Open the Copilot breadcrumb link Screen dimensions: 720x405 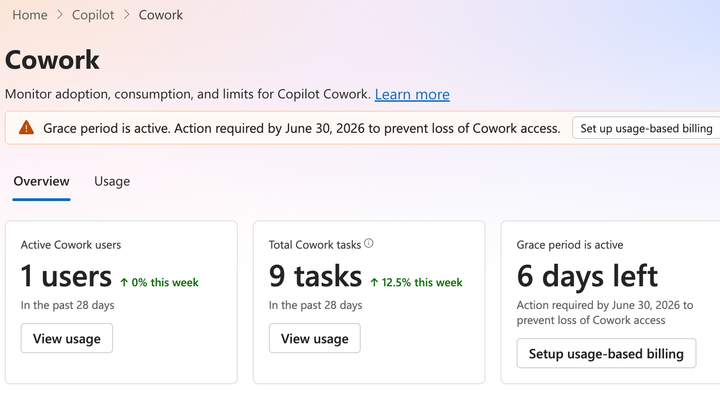(x=93, y=15)
